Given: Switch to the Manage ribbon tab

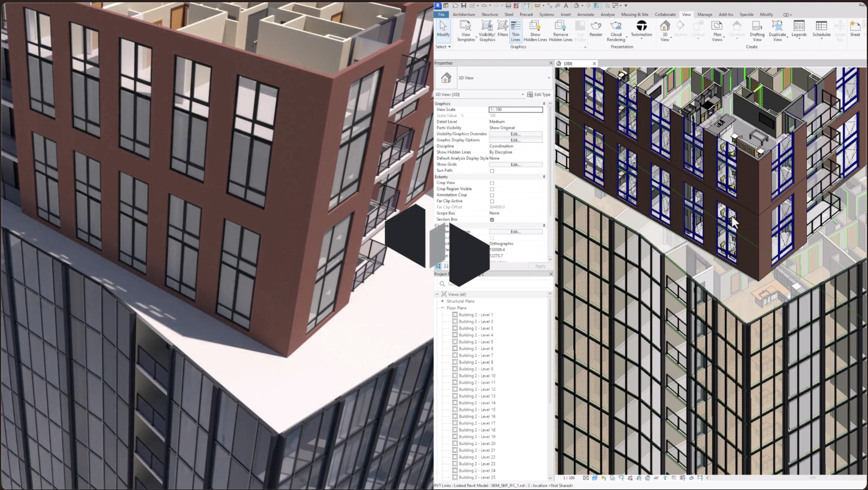Looking at the screenshot, I should pyautogui.click(x=704, y=15).
